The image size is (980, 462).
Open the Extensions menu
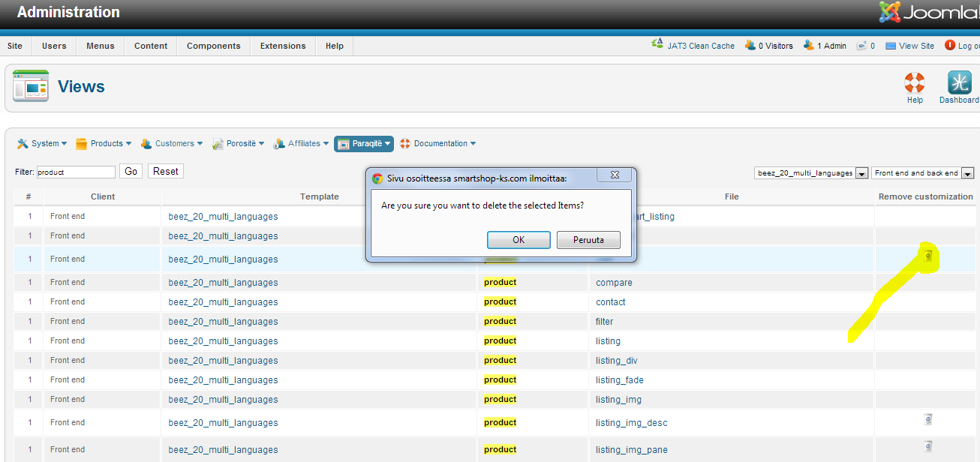283,46
